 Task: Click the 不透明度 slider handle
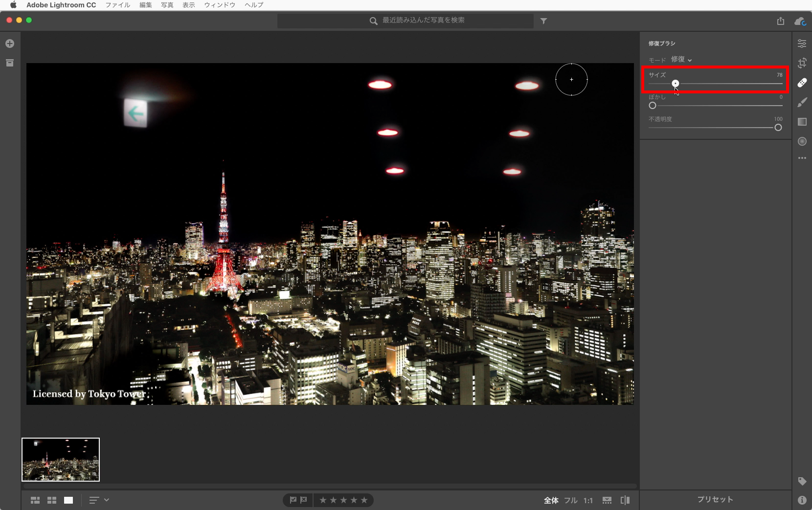778,128
